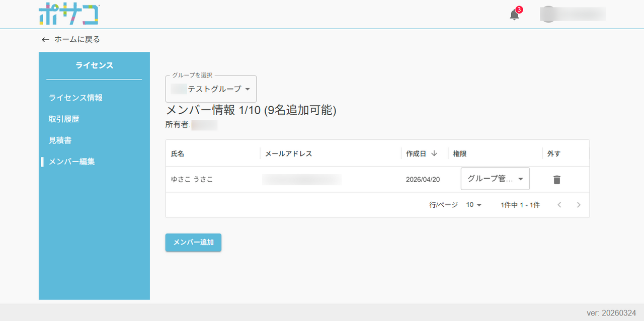644x321 pixels.
Task: Click the version text ver: 20260324
Action: (x=611, y=312)
